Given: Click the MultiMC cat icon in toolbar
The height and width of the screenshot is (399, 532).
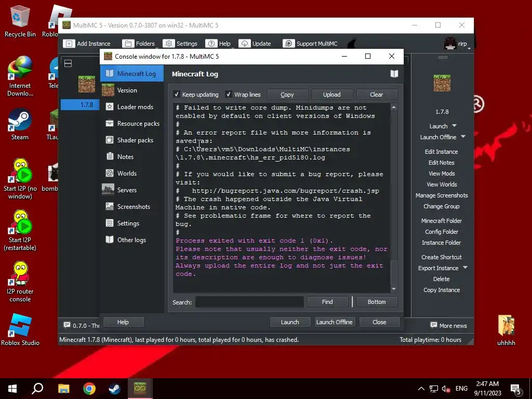Looking at the screenshot, I should (x=352, y=44).
